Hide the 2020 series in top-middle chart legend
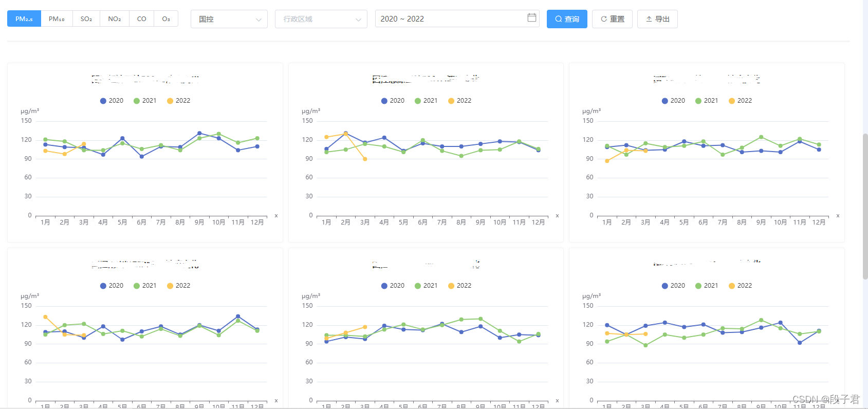Image resolution: width=868 pixels, height=409 pixels. click(393, 101)
